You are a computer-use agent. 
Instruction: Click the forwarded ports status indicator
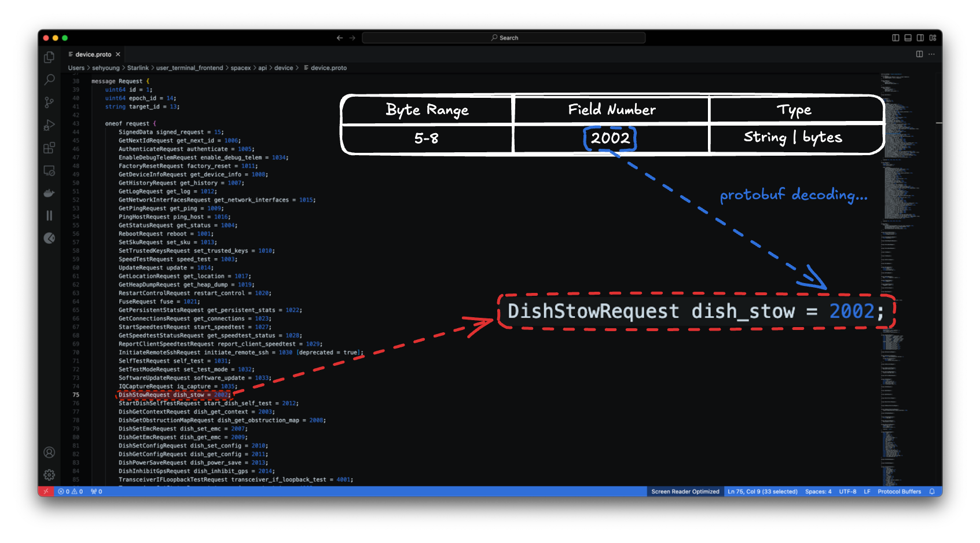point(97,491)
